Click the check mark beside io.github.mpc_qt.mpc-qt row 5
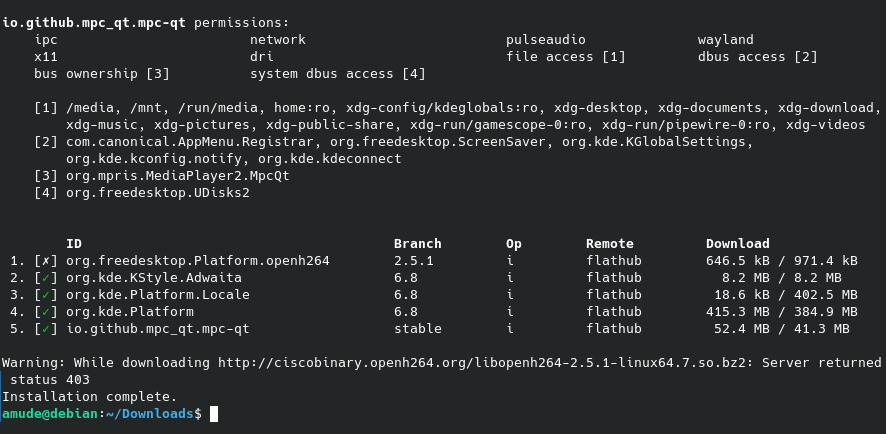886x434 pixels. coord(46,328)
